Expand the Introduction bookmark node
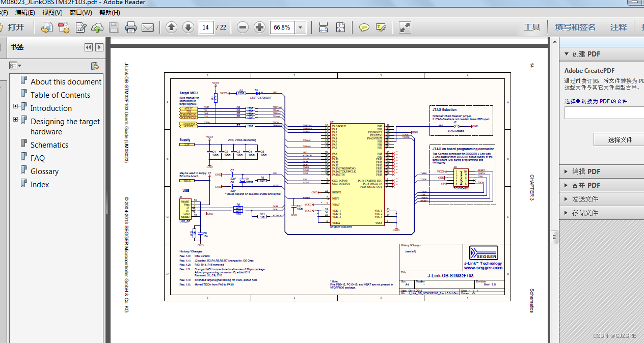Image resolution: width=644 pixels, height=343 pixels. pyautogui.click(x=15, y=106)
